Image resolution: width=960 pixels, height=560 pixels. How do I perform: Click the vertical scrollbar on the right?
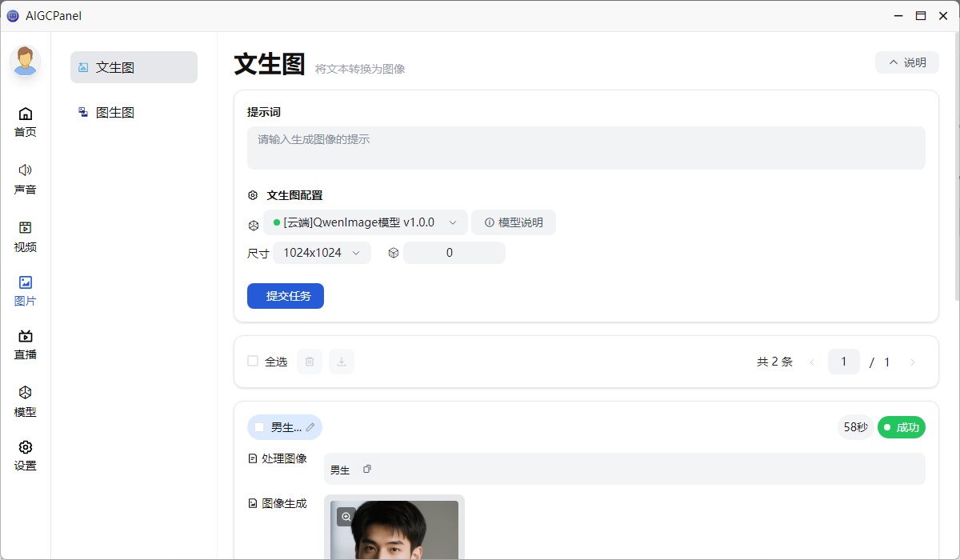coord(957,168)
